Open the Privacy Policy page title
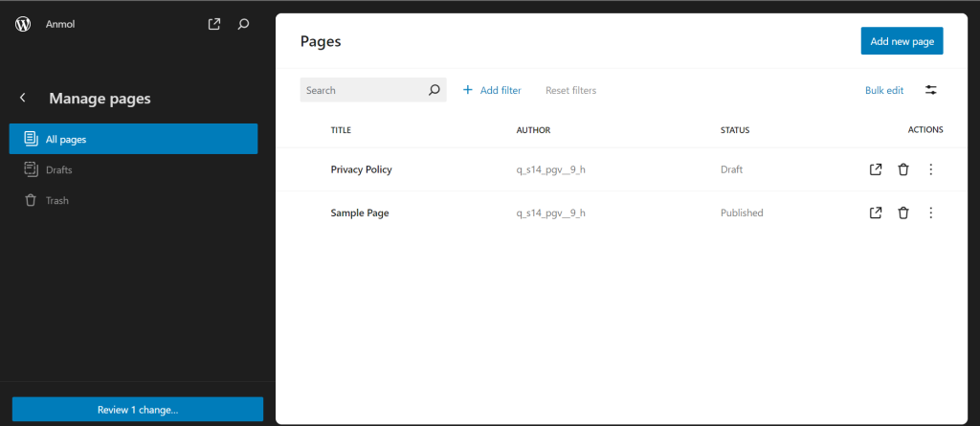This screenshot has height=426, width=980. (x=361, y=169)
